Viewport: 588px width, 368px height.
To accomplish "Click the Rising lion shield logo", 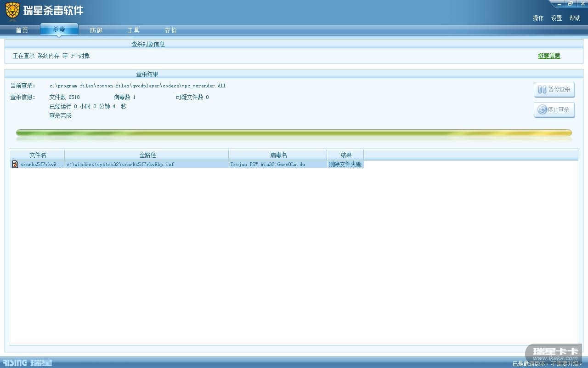I will click(13, 11).
